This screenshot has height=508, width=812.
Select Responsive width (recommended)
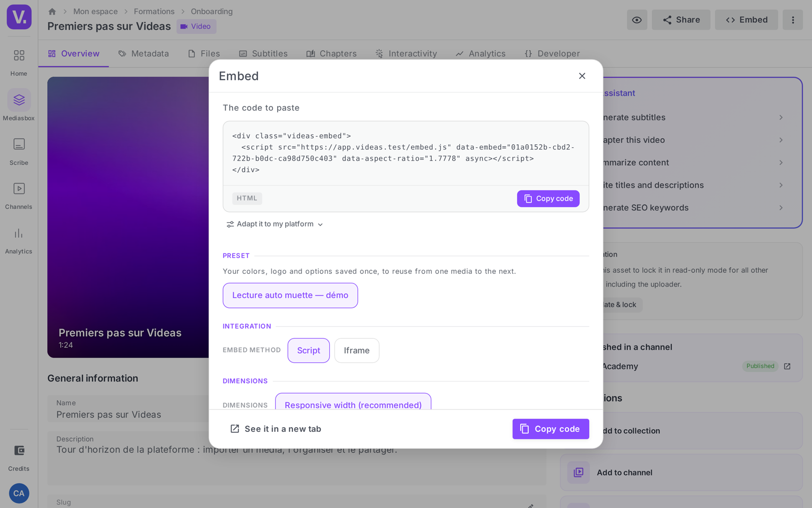click(x=353, y=401)
